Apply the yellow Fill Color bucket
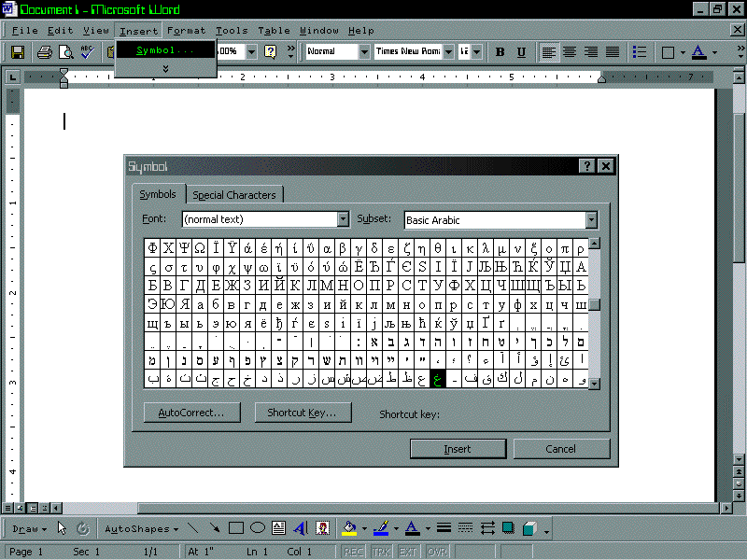The image size is (747, 560). (x=349, y=528)
